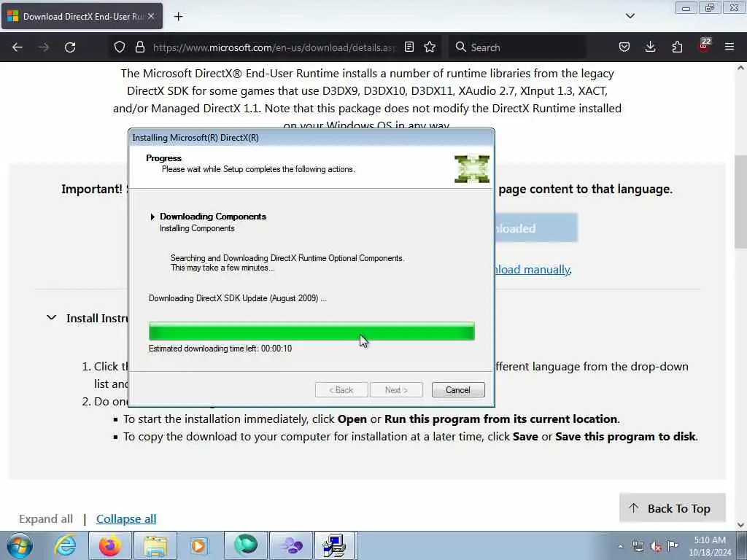Click the Downloading Components step arrow

click(x=152, y=217)
